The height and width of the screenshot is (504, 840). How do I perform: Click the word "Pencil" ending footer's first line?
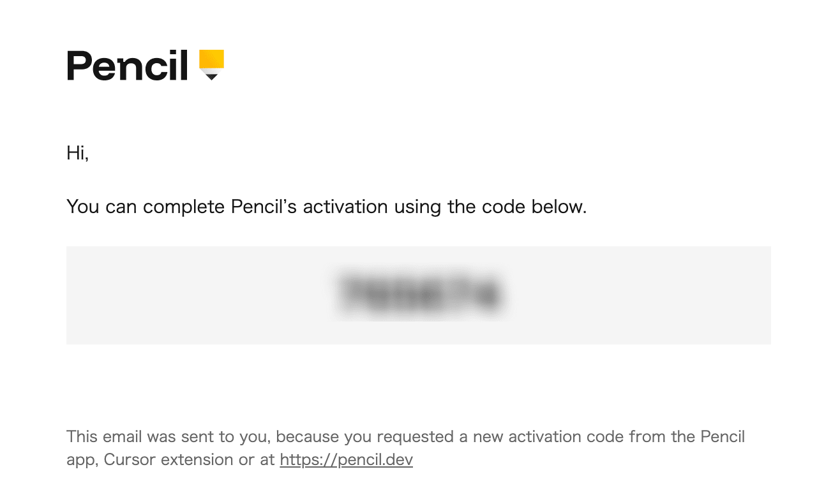coord(723,437)
